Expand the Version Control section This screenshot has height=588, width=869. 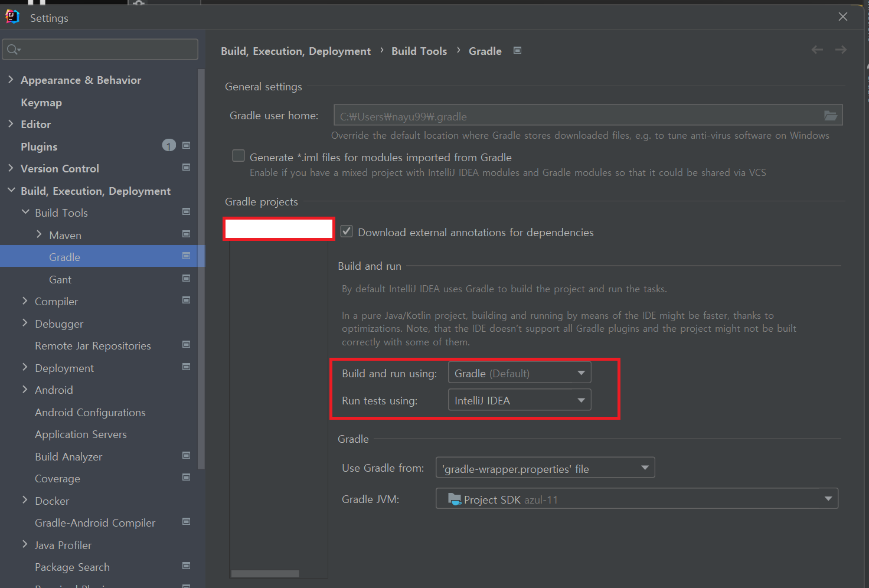tap(11, 168)
